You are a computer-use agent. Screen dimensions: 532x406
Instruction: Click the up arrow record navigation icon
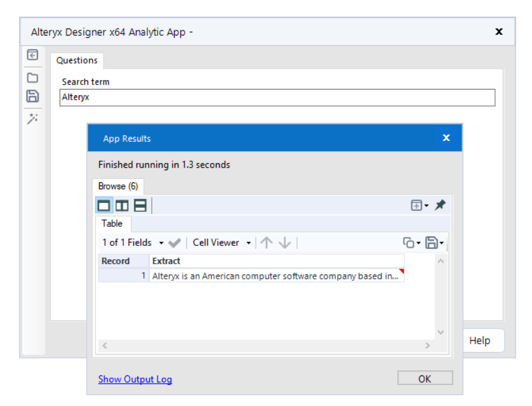[x=267, y=242]
